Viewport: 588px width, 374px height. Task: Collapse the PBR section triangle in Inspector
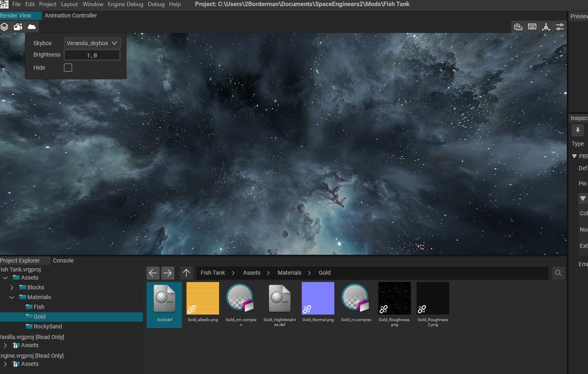pos(574,156)
